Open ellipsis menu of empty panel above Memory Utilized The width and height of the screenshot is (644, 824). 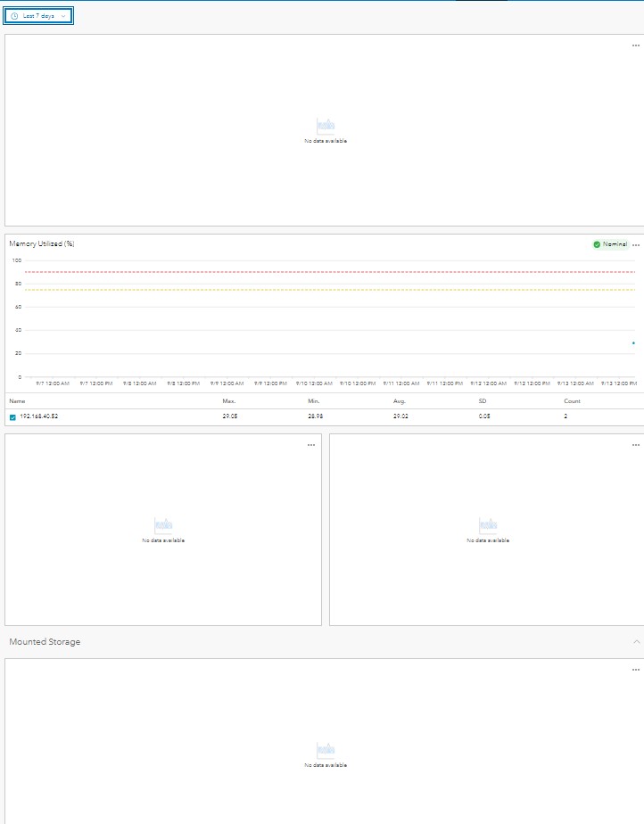pos(636,45)
